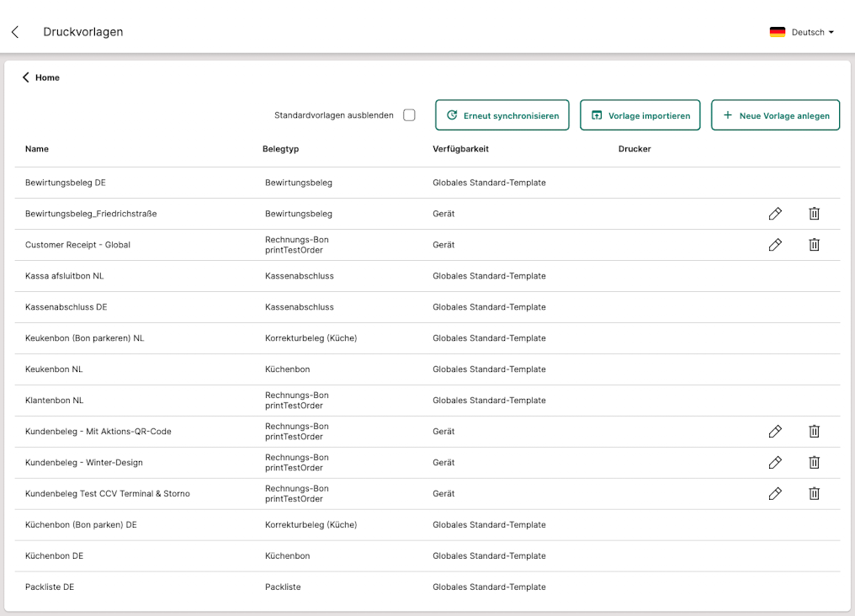The height and width of the screenshot is (616, 855).
Task: Delete Customer Receipt - Global via trash icon
Action: pos(814,245)
